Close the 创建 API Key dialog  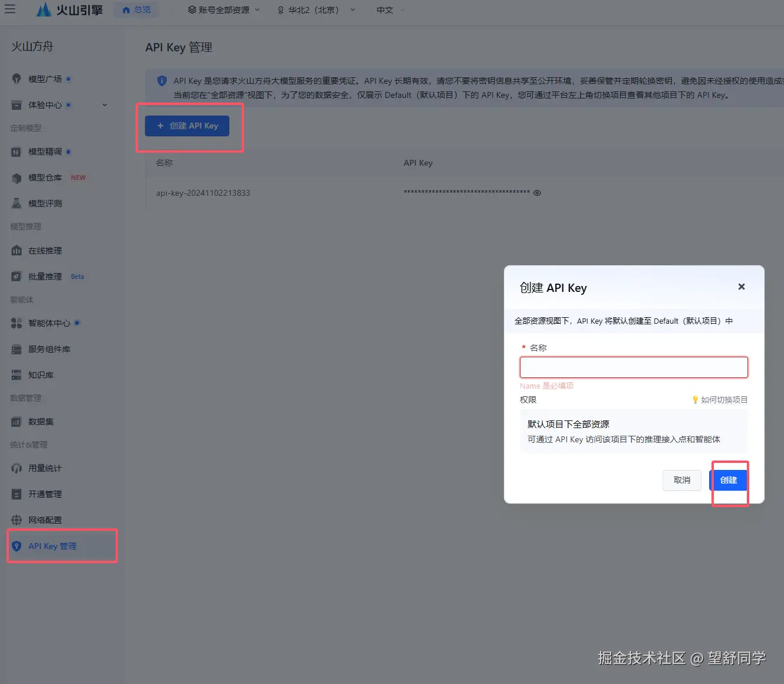tap(742, 287)
